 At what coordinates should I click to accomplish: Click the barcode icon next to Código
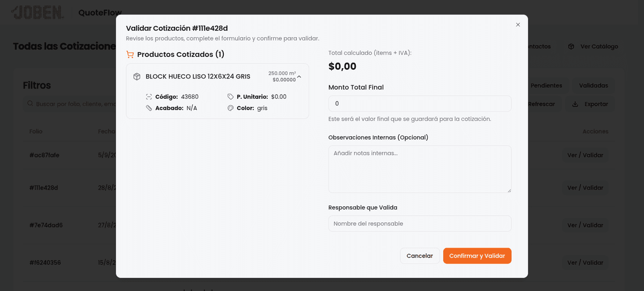tap(149, 97)
